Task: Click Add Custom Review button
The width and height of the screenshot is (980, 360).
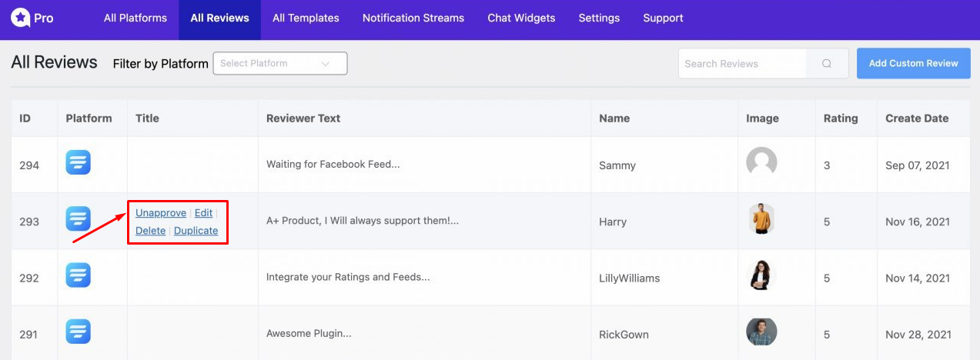Action: pyautogui.click(x=914, y=64)
